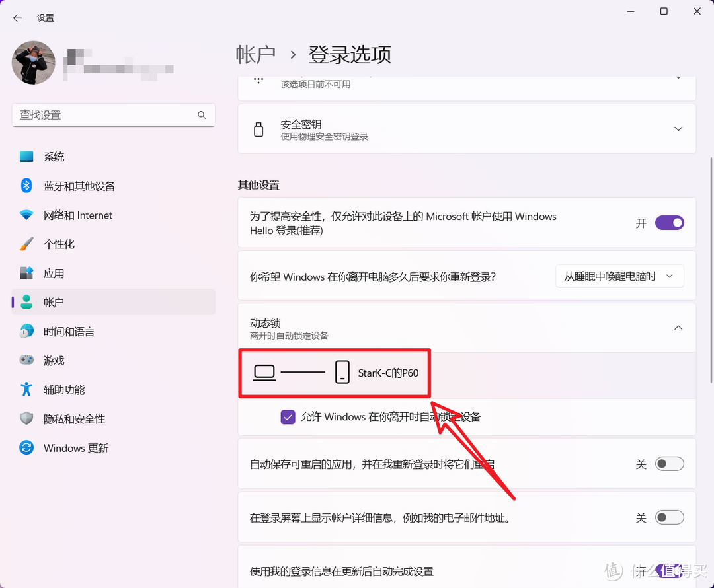The image size is (714, 588).
Task: Click the 应用 apps icon
Action: (x=26, y=273)
